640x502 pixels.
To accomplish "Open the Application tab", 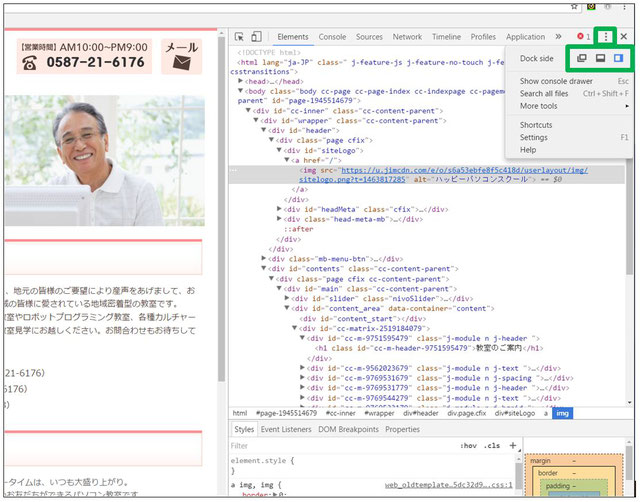I will [x=525, y=37].
